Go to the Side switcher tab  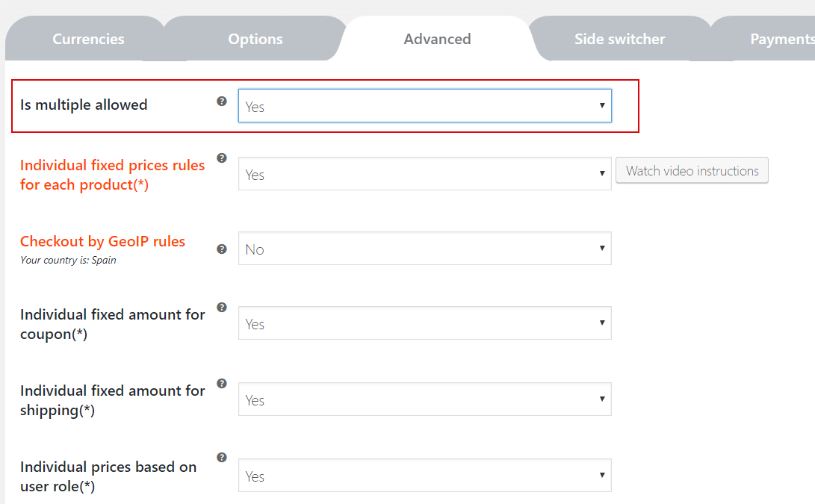[x=619, y=39]
